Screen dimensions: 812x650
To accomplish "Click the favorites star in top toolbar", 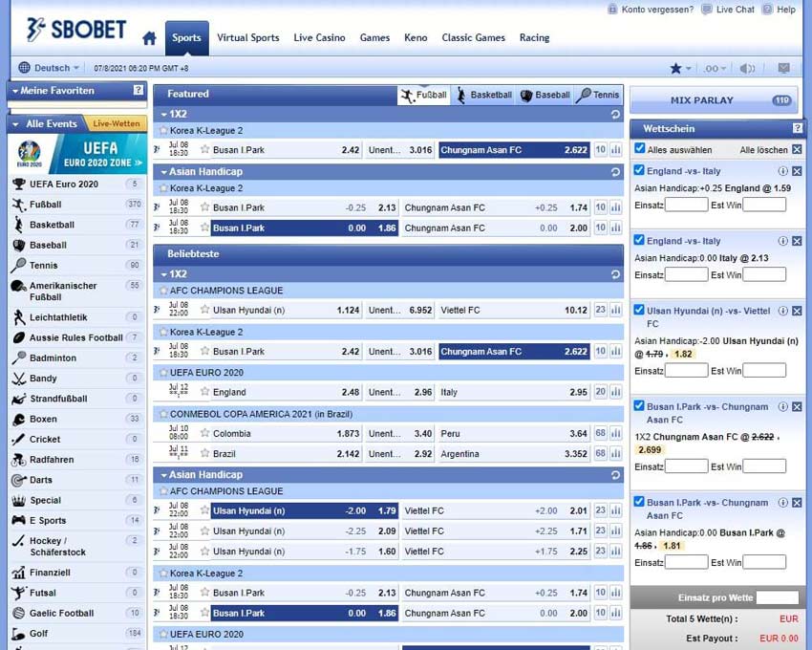I will tap(675, 68).
